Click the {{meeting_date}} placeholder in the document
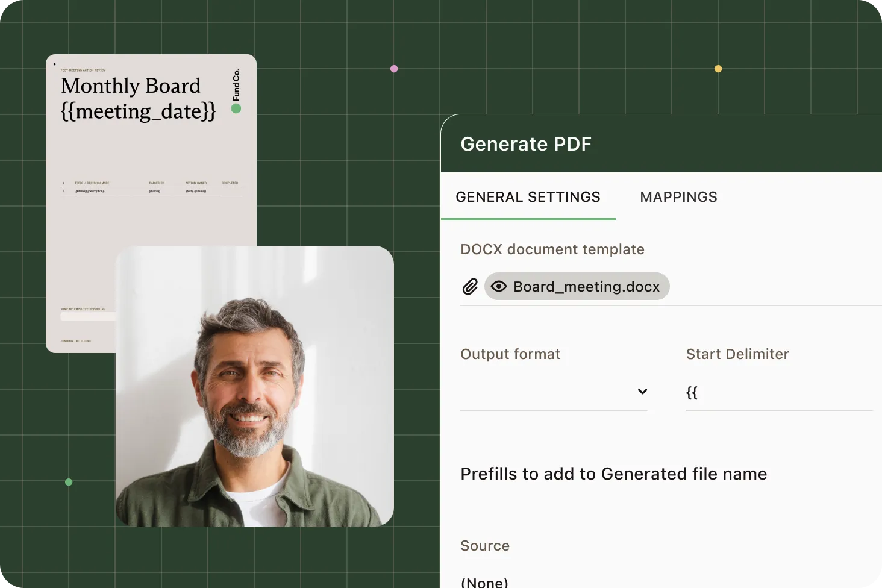Screen dimensions: 882x588 click(x=138, y=112)
